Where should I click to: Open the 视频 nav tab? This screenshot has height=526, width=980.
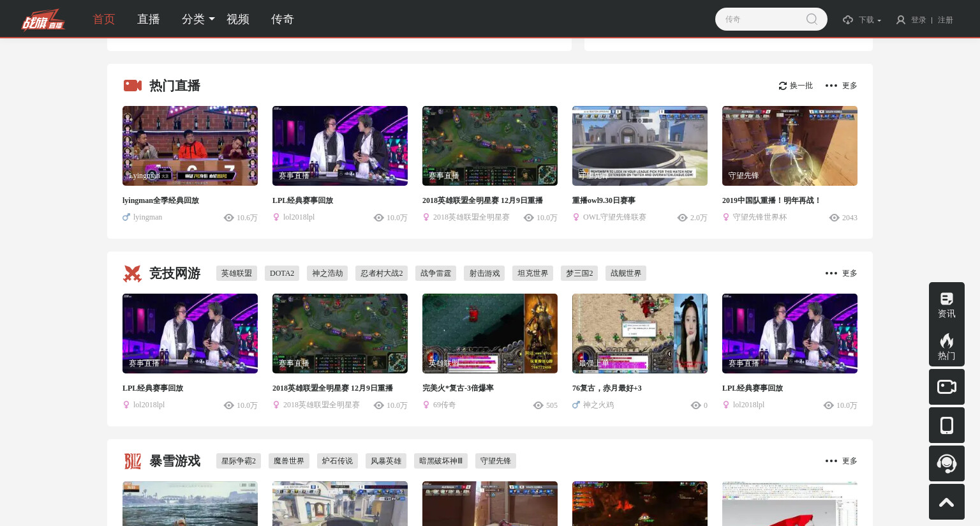(238, 19)
